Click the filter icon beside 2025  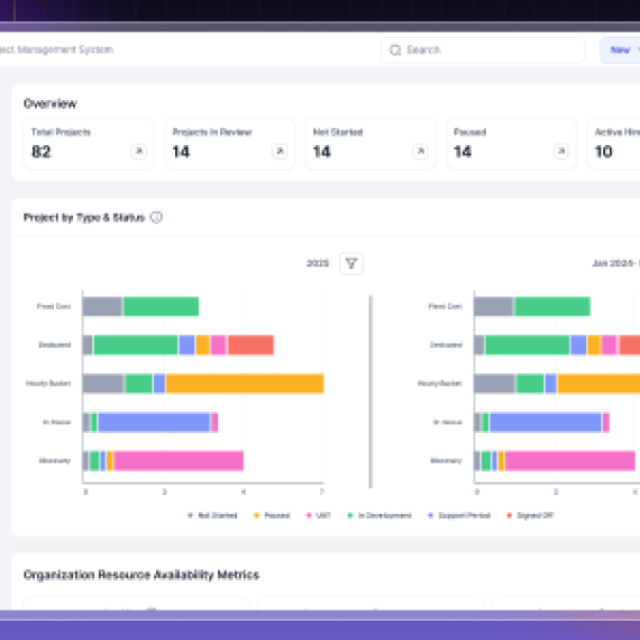(x=351, y=264)
